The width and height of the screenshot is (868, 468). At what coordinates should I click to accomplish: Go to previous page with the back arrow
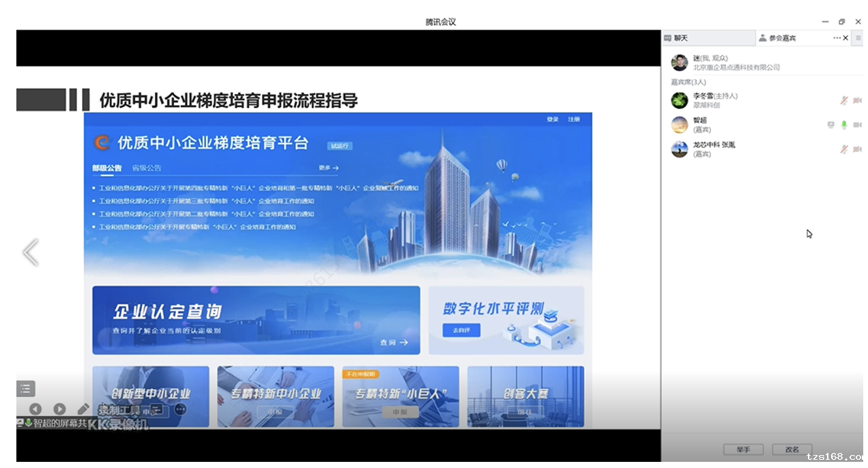[35, 409]
